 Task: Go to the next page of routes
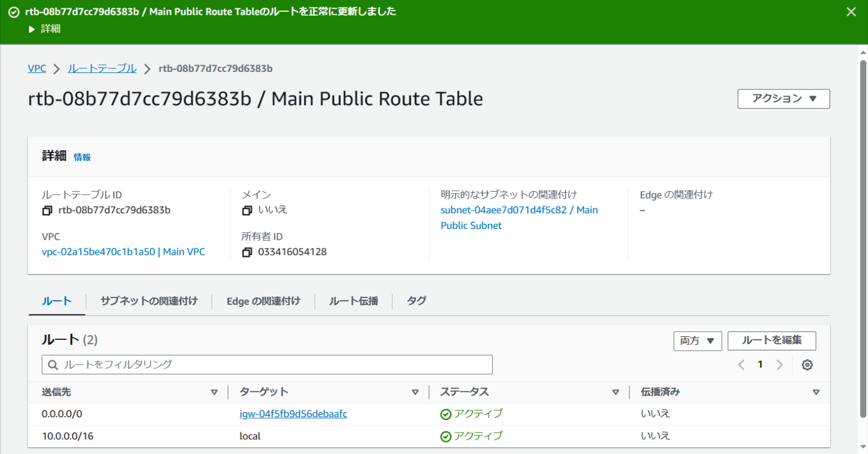pos(780,365)
